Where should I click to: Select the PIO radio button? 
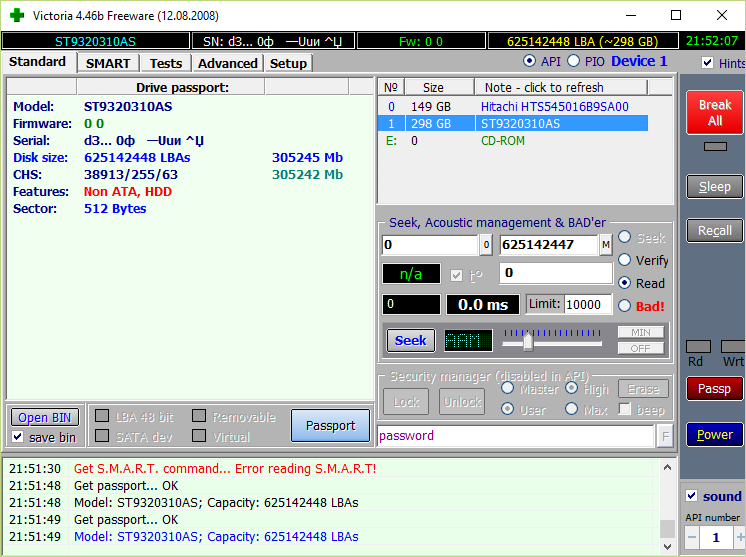tap(573, 61)
